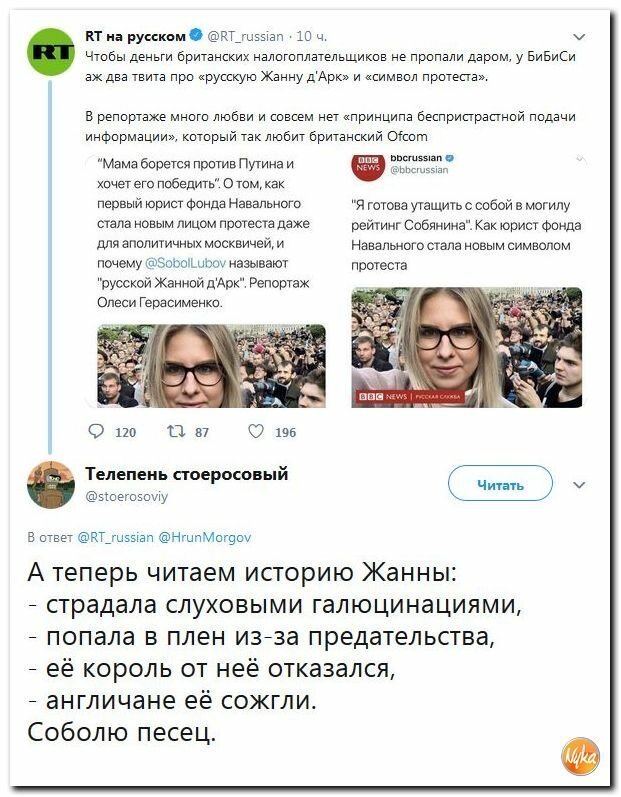This screenshot has height=797, width=621.
Task: Click the @bbcrussian handle in quoted tweet
Action: 419,170
